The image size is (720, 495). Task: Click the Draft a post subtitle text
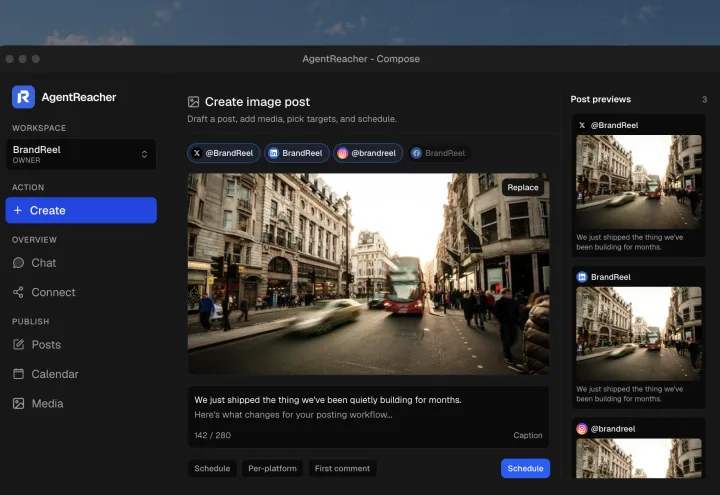point(292,119)
